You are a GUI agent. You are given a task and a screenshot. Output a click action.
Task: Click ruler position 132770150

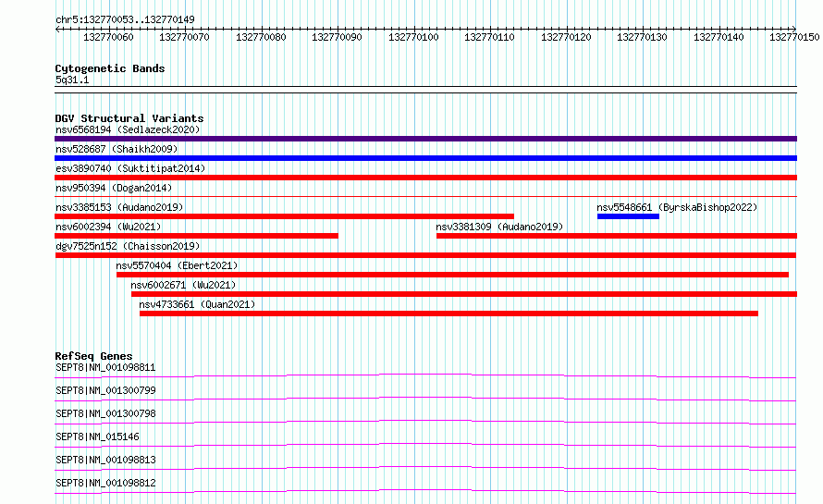click(794, 37)
